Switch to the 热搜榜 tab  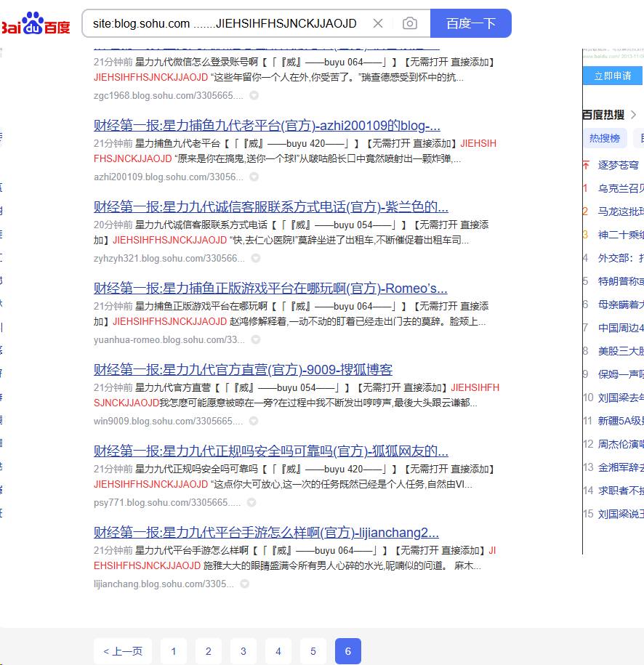(x=605, y=138)
